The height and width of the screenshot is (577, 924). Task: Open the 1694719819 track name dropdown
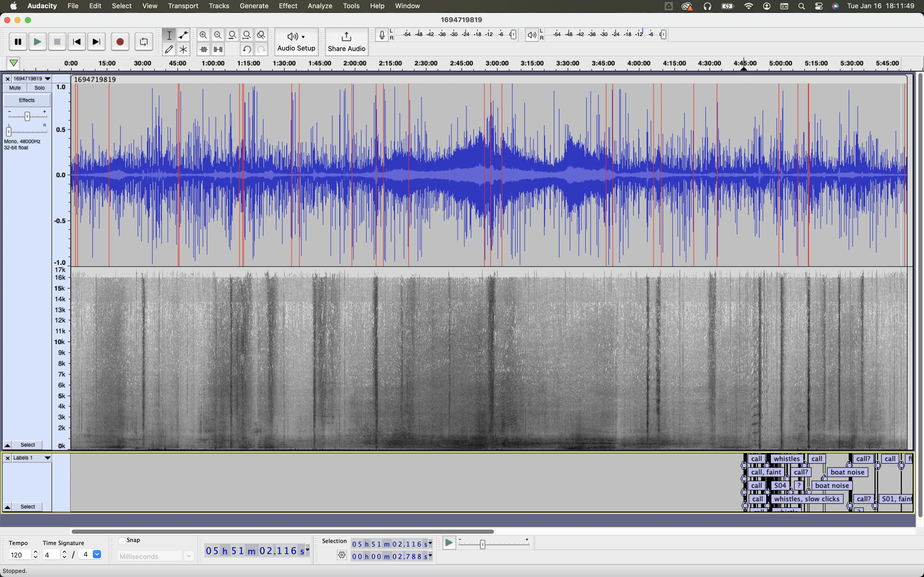point(47,79)
